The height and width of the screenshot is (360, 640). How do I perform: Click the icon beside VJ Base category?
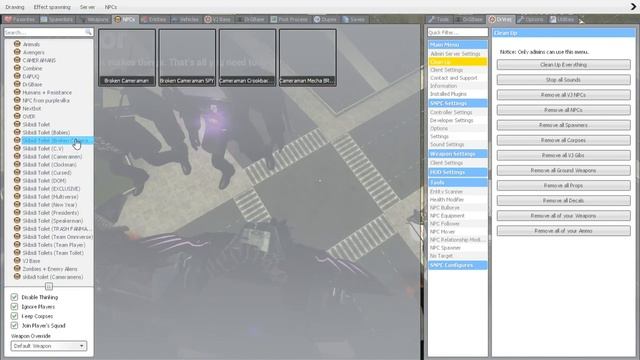click(17, 260)
